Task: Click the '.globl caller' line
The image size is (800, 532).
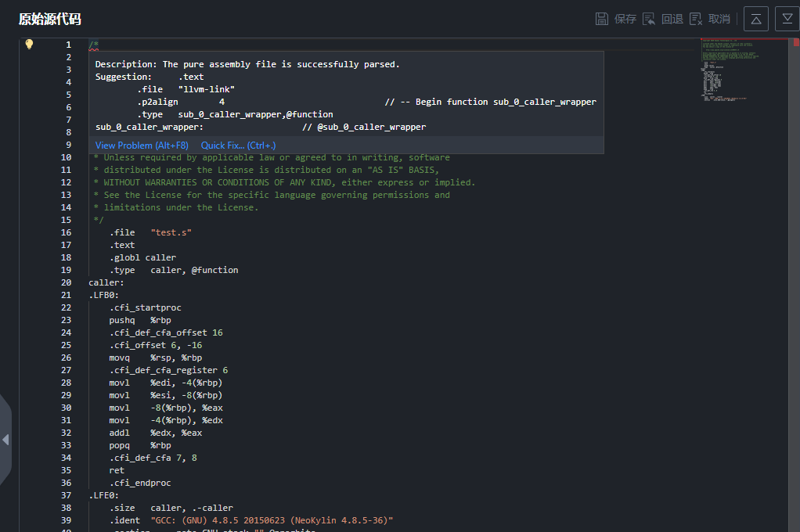Action: pyautogui.click(x=142, y=257)
